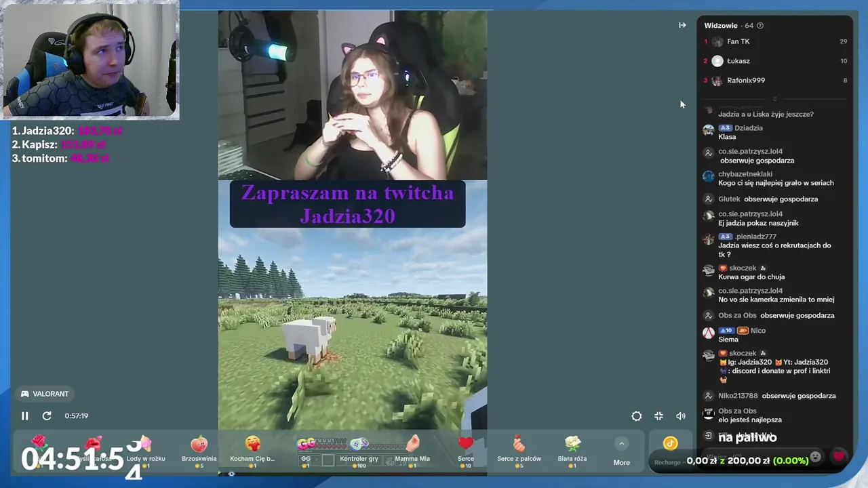Viewport: 868px width, 488px height.
Task: Collapse the chat panel with the arrow icon
Action: [x=682, y=25]
